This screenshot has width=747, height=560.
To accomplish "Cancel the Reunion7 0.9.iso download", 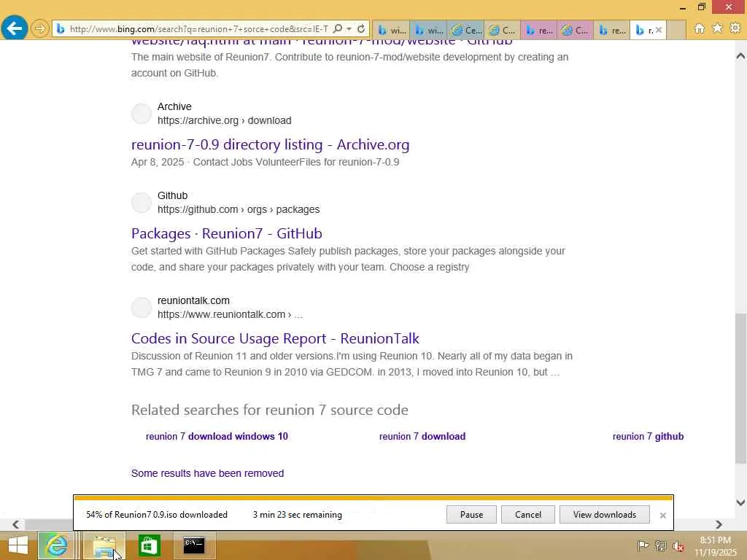I will (528, 514).
